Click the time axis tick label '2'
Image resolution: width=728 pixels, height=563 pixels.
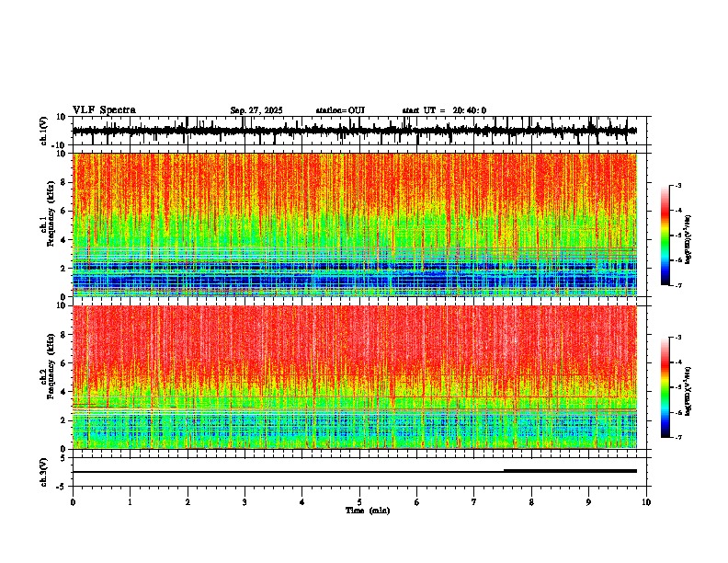pyautogui.click(x=188, y=502)
